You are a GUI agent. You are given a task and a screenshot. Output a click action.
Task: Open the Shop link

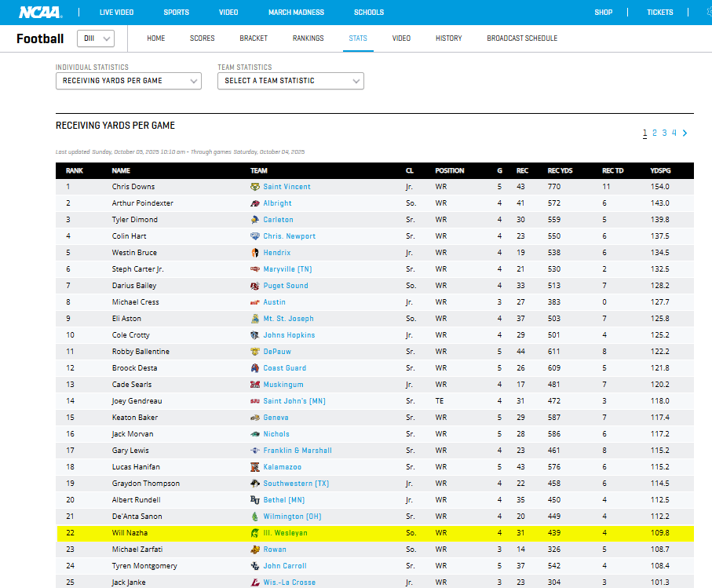tap(604, 13)
